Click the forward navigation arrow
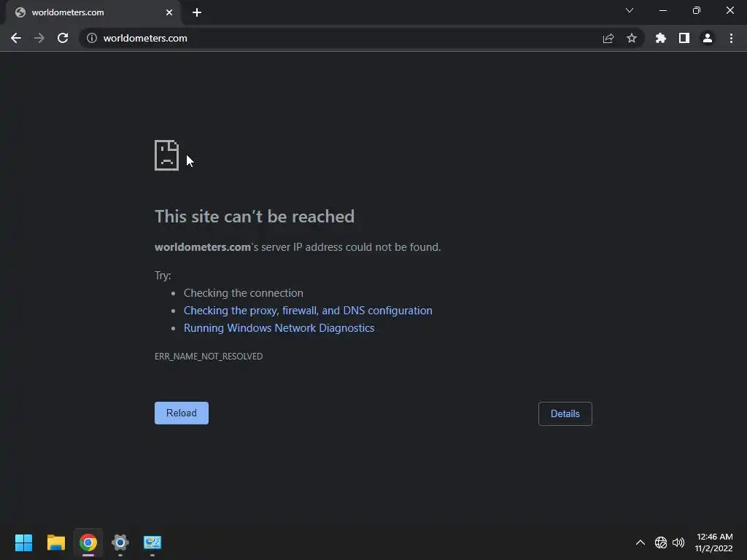 [39, 38]
